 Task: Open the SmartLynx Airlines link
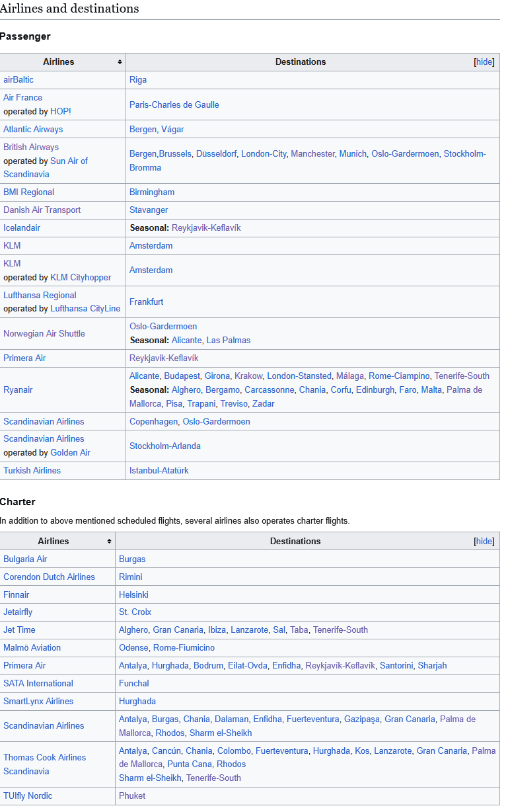(38, 702)
